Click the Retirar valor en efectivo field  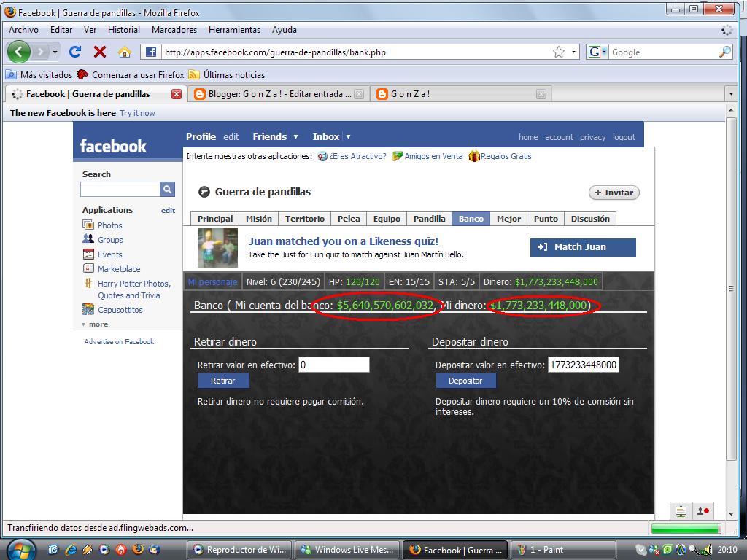click(x=334, y=365)
